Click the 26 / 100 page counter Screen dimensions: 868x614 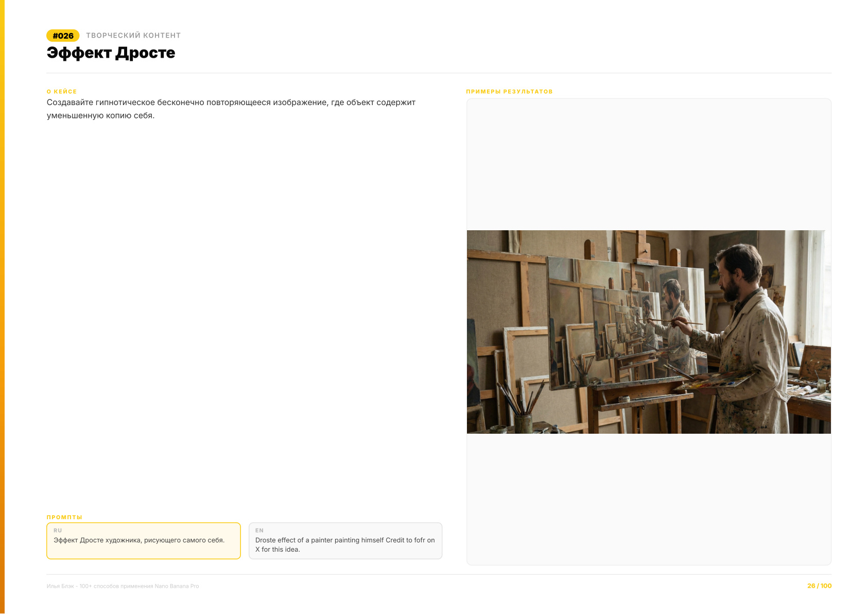coord(820,586)
